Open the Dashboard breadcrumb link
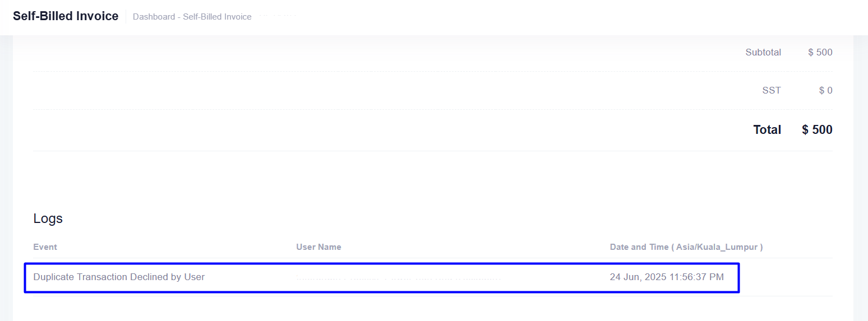The image size is (868, 321). pos(154,17)
